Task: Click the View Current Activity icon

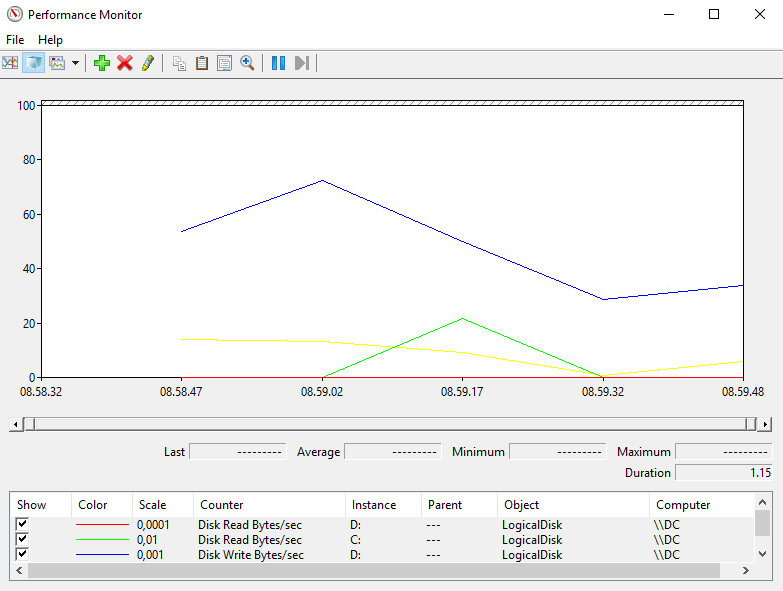Action: pos(10,63)
